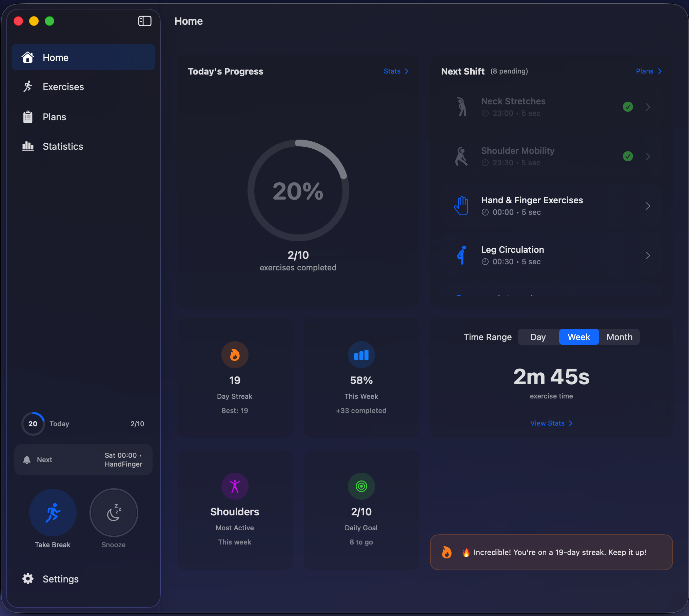Click the Settings gear icon
The height and width of the screenshot is (616, 689).
[x=28, y=579]
